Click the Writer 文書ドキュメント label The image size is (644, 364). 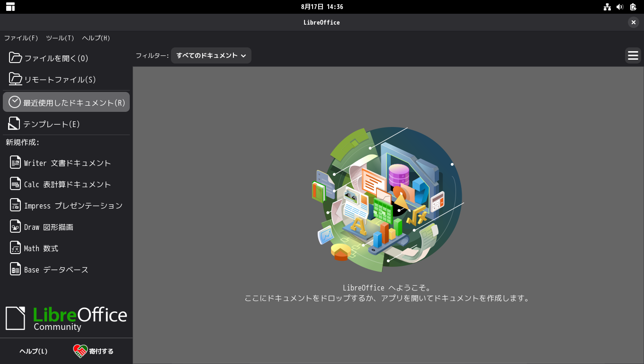(67, 163)
